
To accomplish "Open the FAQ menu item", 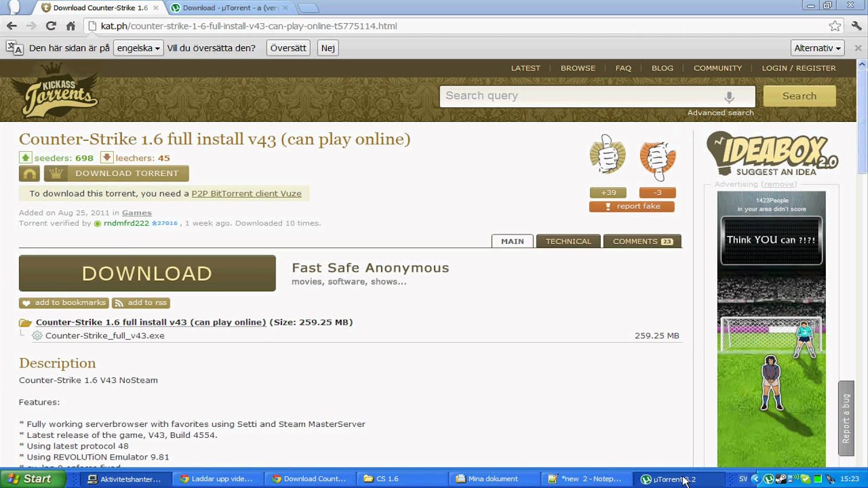I will [623, 68].
